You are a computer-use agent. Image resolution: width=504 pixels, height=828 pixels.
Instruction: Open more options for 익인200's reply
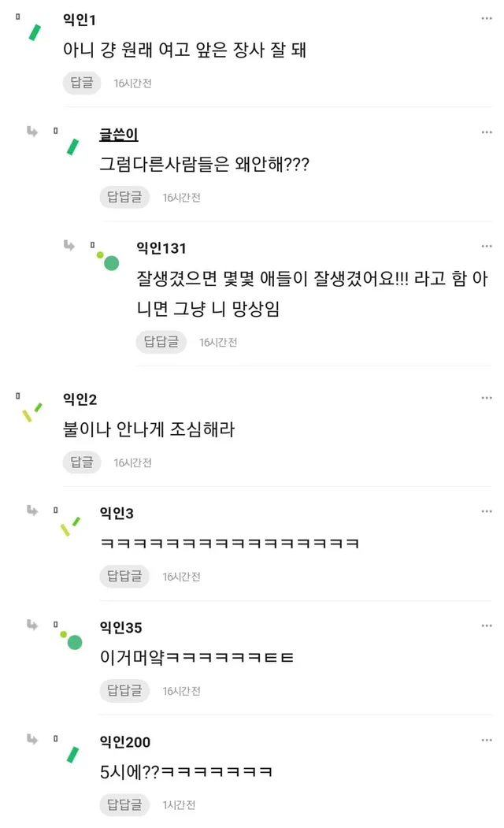point(487,741)
